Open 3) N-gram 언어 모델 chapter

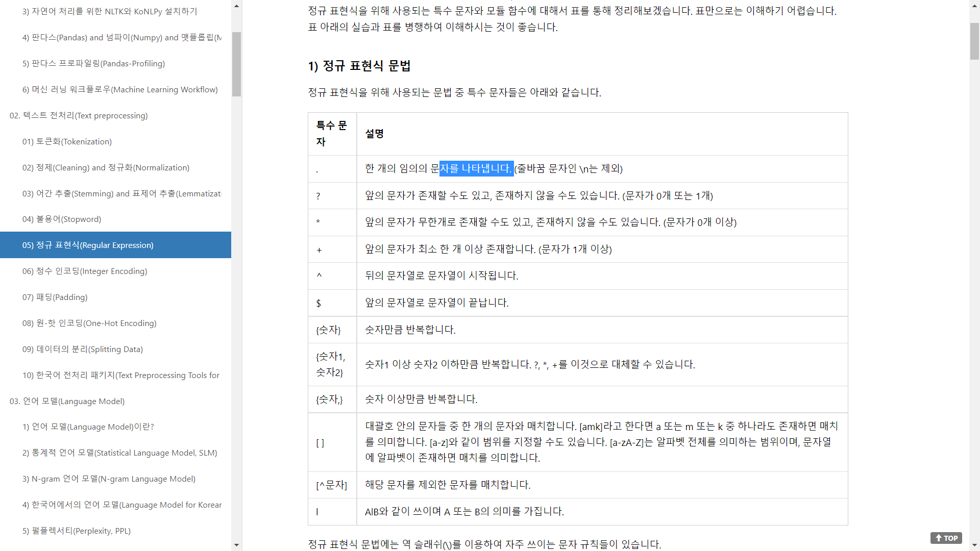coord(109,479)
